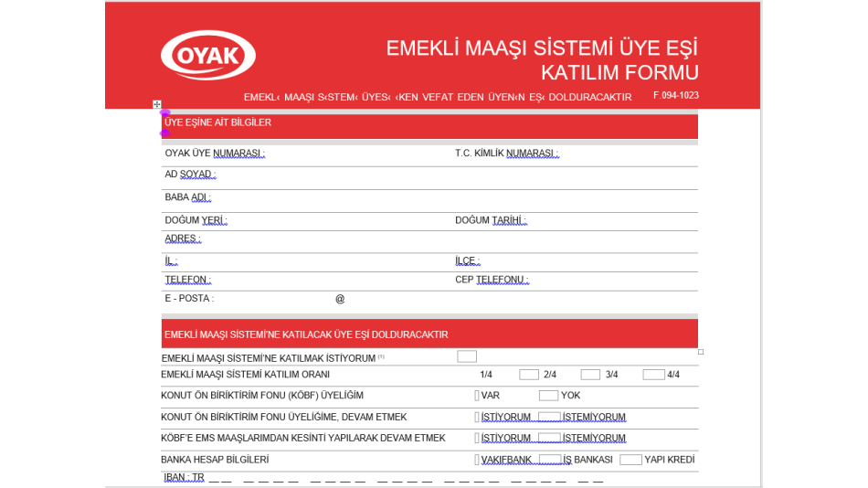The height and width of the screenshot is (488, 868).
Task: Click the 'ÜYE EŞİNE AİT BİLGİLER' heading
Action: 218,122
